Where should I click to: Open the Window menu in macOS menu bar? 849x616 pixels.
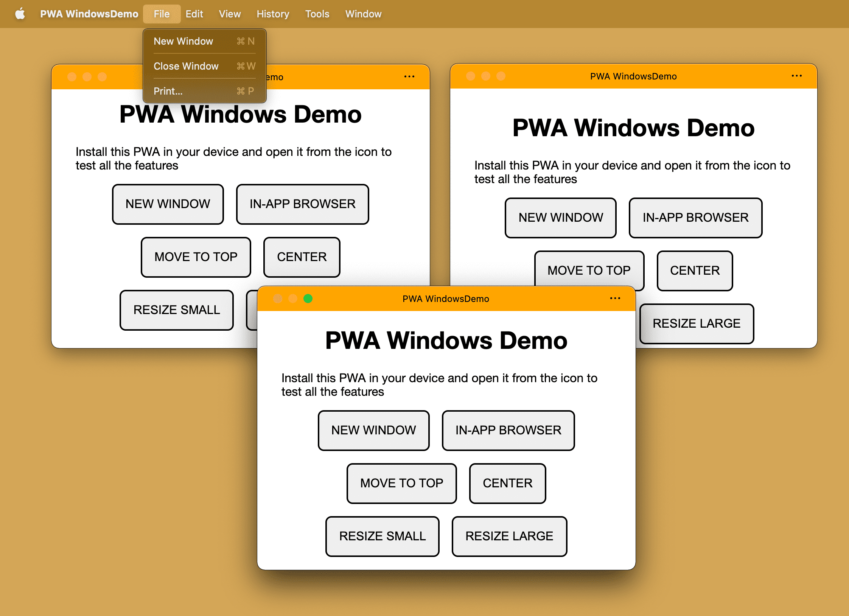(362, 12)
